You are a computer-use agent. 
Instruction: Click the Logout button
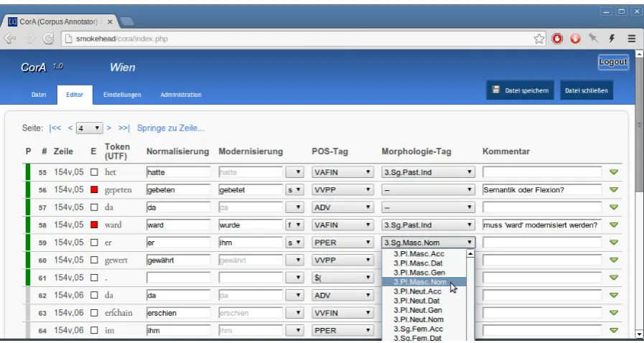(613, 62)
